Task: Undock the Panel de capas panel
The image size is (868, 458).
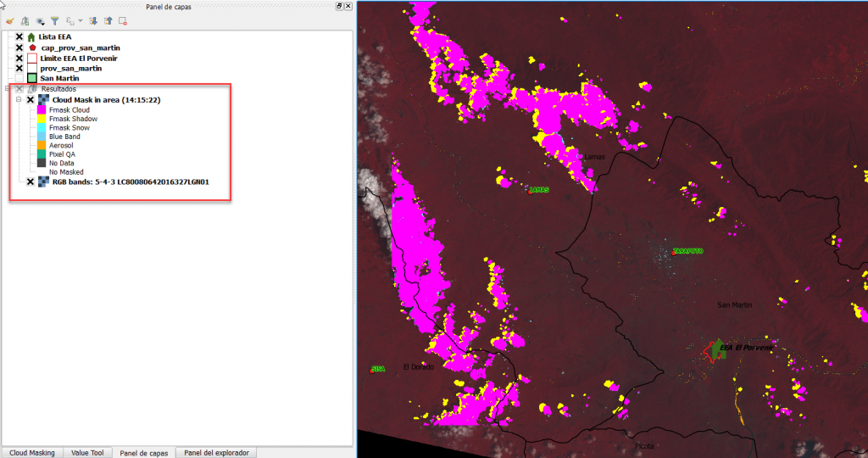Action: point(339,6)
